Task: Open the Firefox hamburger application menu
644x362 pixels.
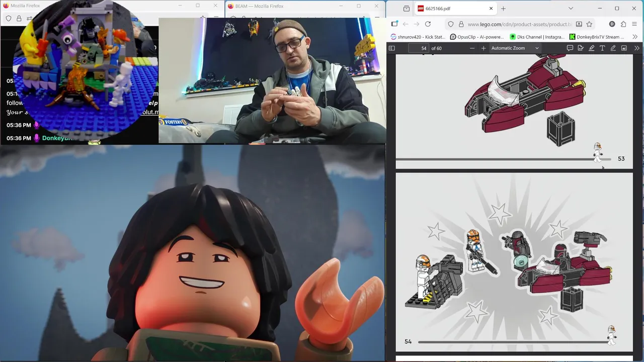Action: (634, 24)
